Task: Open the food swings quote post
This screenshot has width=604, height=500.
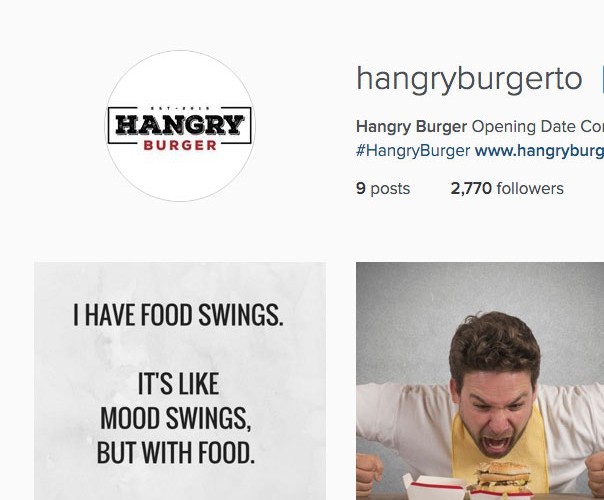Action: coord(180,381)
